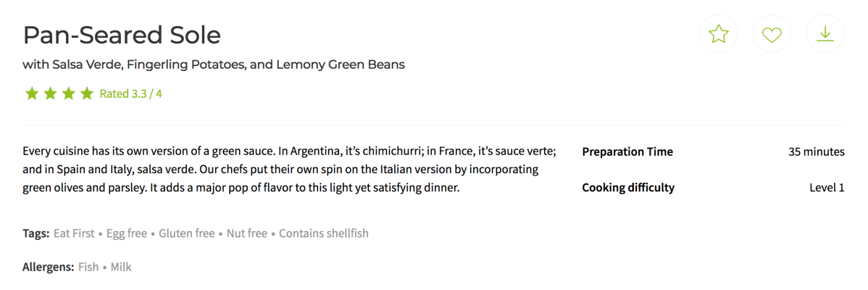Viewport: 868px width, 290px height.
Task: Select the 'Gluten free' tag
Action: tap(186, 233)
